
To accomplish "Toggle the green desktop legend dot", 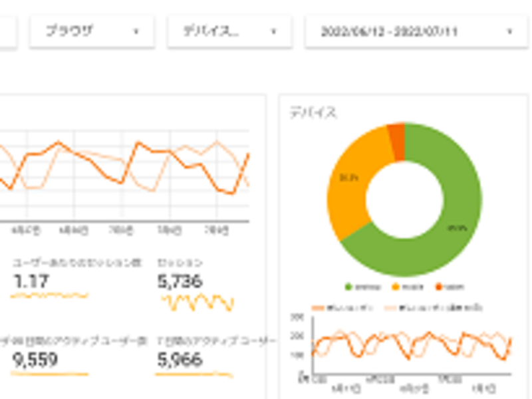I will [348, 287].
